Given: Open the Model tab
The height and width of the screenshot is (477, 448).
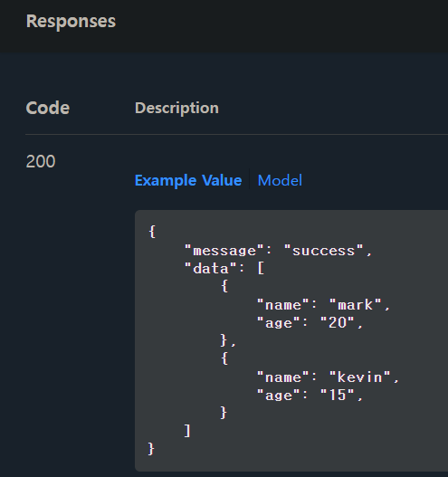Looking at the screenshot, I should 280,180.
